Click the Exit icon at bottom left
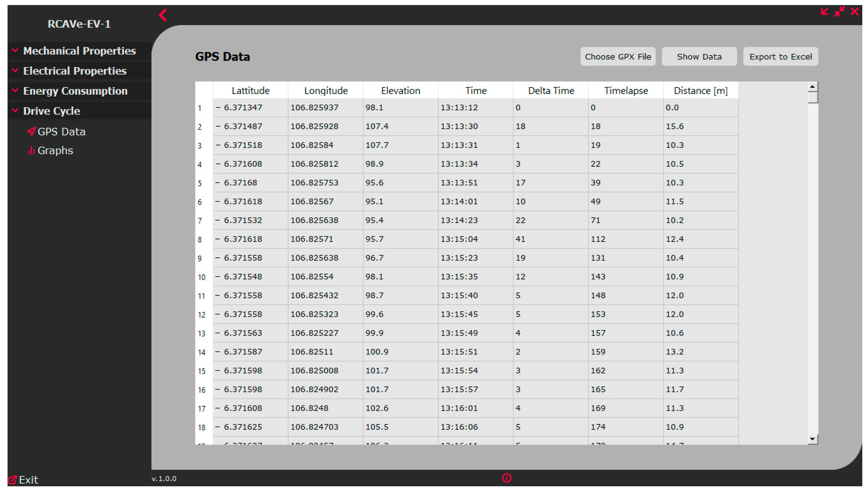Viewport: 868px width, 492px height. (x=12, y=479)
